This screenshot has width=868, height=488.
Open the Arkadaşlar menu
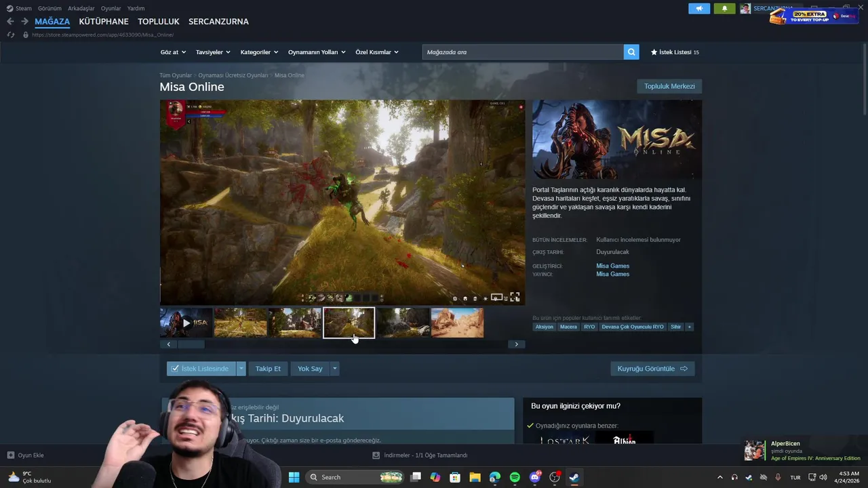click(x=81, y=8)
